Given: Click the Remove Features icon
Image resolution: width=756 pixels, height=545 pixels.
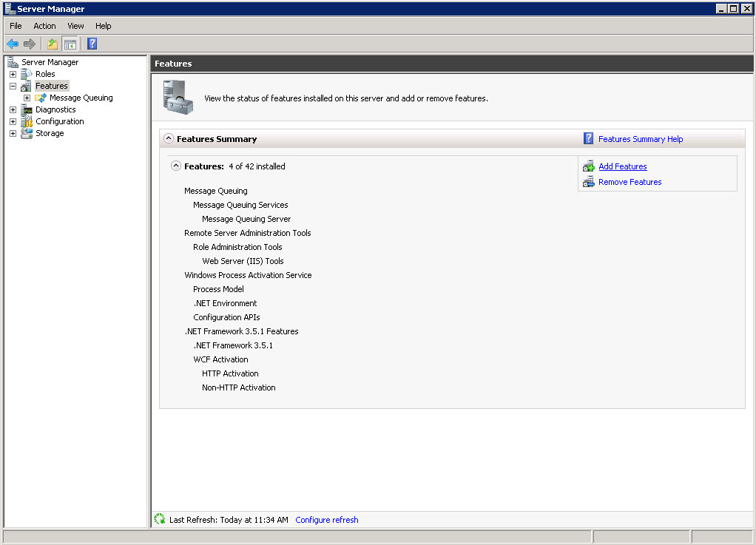Looking at the screenshot, I should coord(589,182).
